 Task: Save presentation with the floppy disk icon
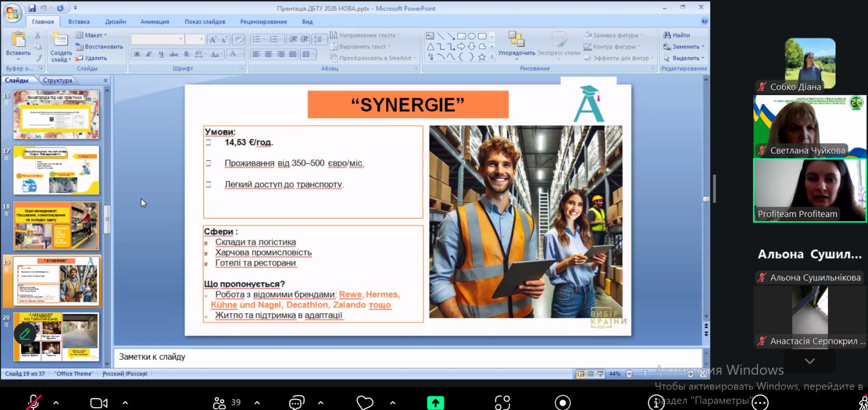[32, 8]
